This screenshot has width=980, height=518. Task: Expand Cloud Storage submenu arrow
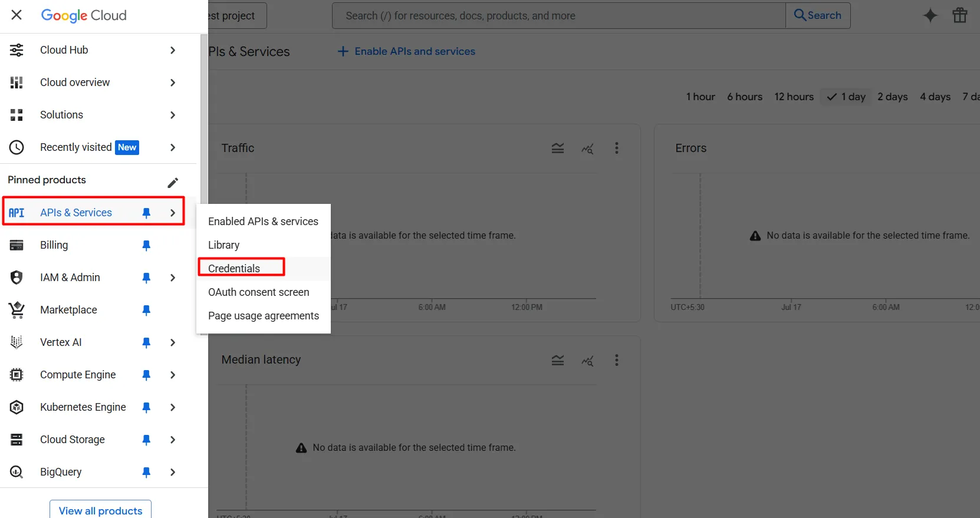(x=173, y=440)
